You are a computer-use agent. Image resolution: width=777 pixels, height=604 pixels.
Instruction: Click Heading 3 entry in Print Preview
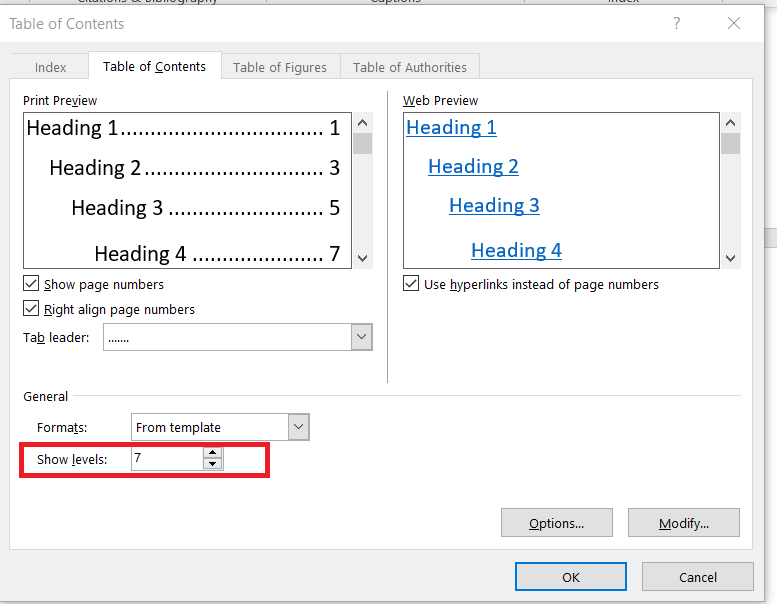tap(206, 208)
